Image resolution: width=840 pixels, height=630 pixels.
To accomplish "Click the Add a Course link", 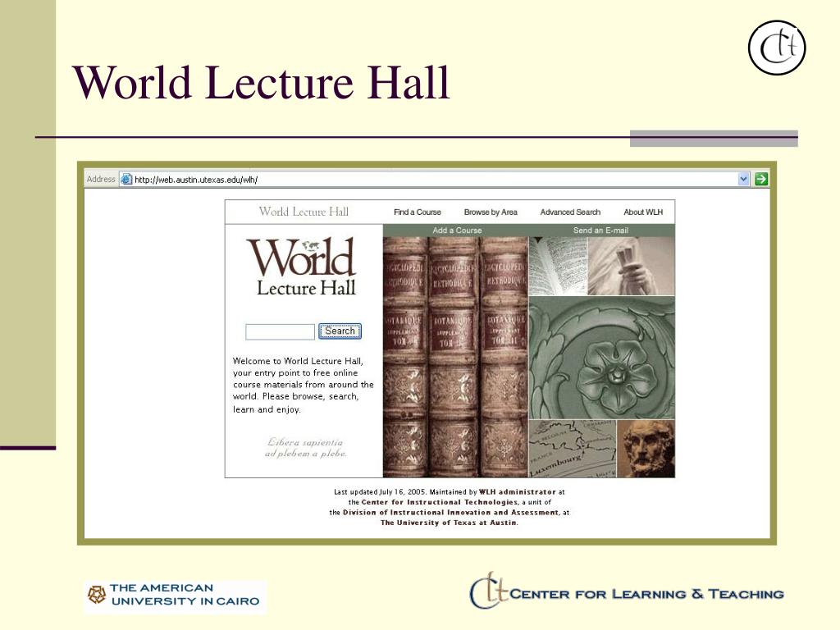I will pyautogui.click(x=457, y=231).
